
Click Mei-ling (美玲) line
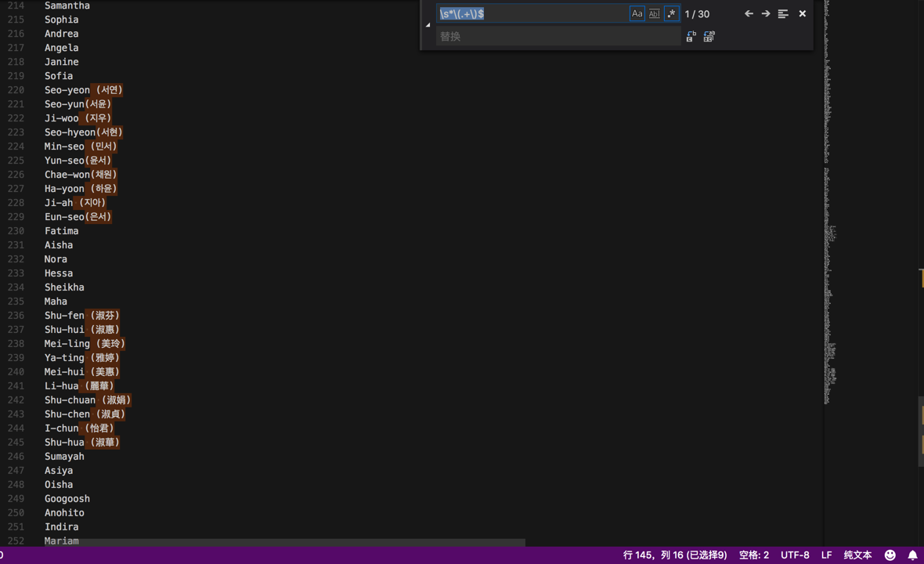[x=85, y=344]
